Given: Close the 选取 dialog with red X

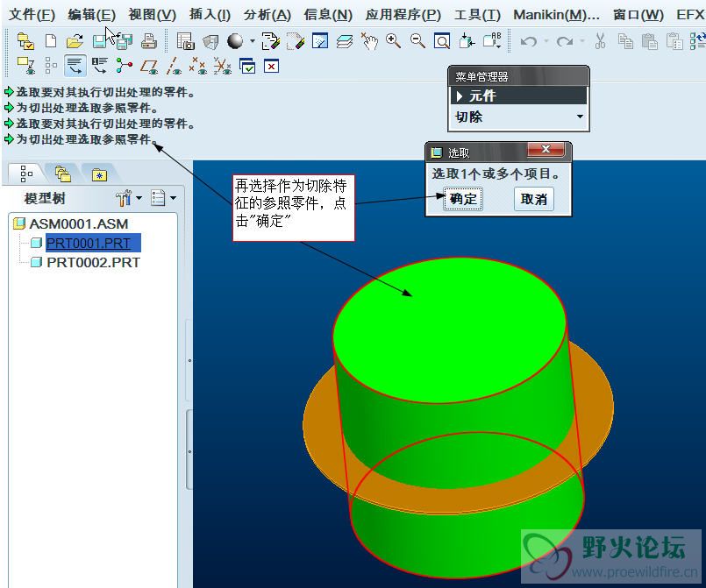Looking at the screenshot, I should [x=546, y=149].
